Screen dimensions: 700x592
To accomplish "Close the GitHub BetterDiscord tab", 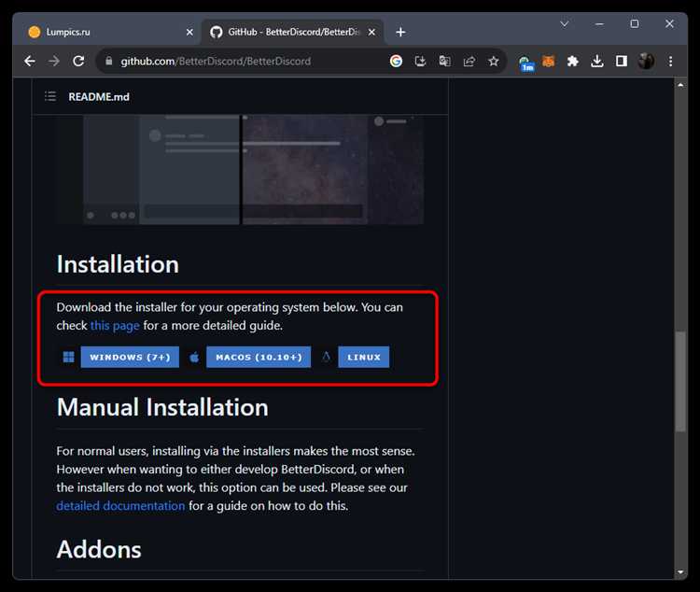I will 371,32.
